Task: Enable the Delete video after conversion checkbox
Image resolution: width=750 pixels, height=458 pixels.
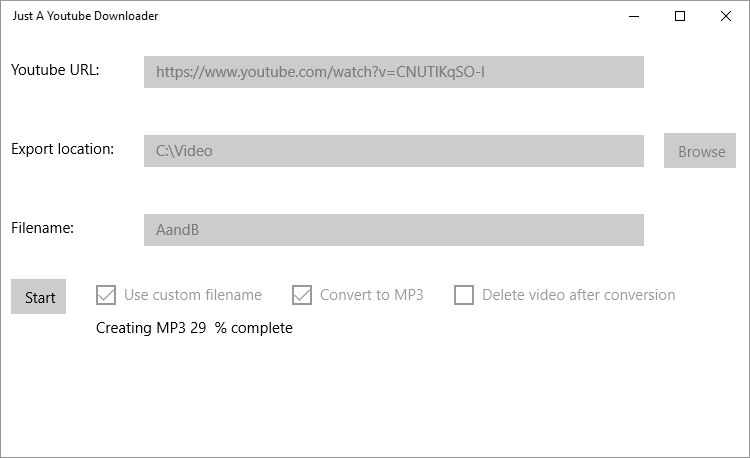Action: click(x=463, y=295)
